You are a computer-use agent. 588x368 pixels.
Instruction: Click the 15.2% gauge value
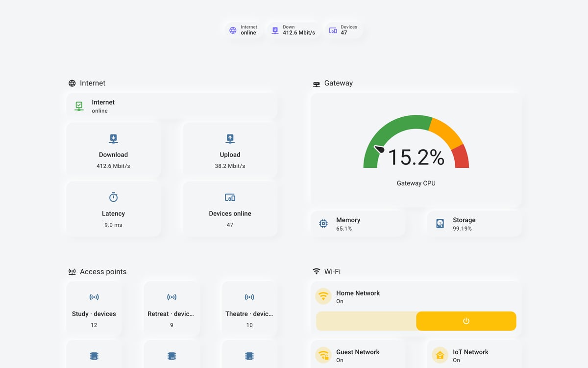pyautogui.click(x=416, y=157)
